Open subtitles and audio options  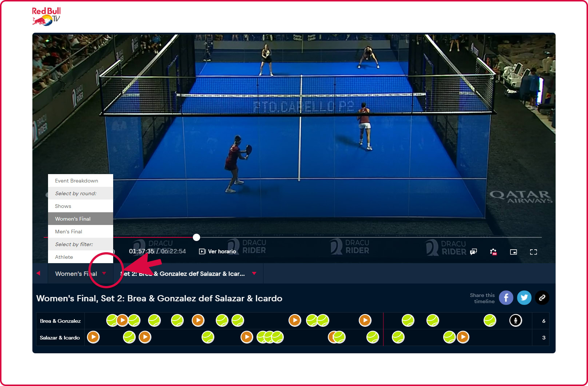click(x=473, y=252)
